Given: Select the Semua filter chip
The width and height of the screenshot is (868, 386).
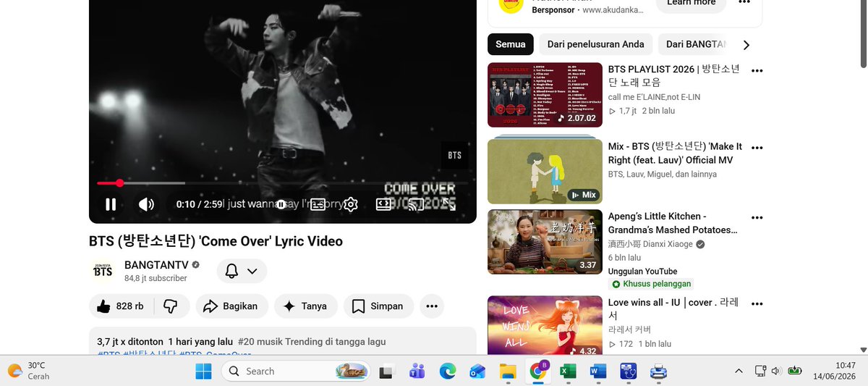Looking at the screenshot, I should [511, 44].
